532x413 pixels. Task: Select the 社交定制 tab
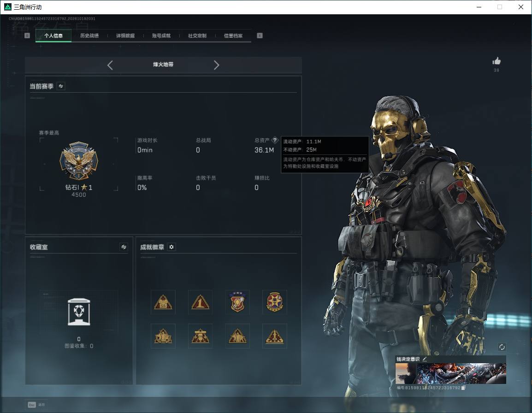click(197, 35)
